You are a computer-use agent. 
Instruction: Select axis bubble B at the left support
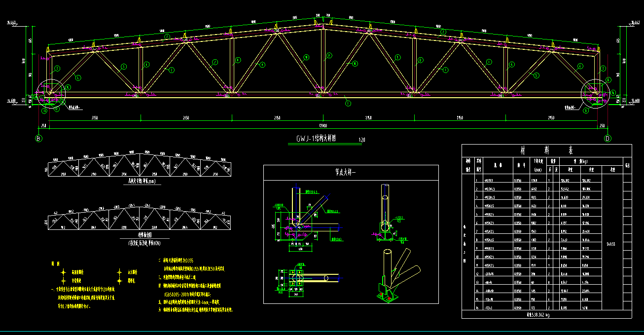click(x=39, y=139)
